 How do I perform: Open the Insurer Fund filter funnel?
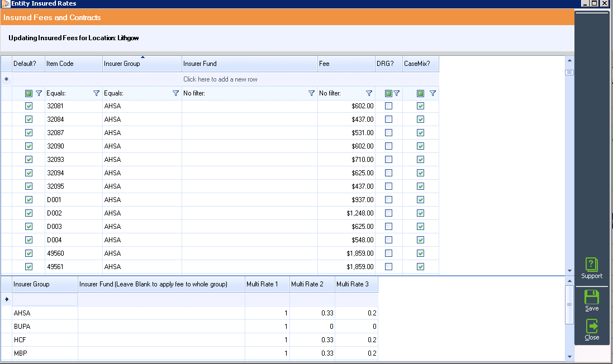(x=311, y=93)
